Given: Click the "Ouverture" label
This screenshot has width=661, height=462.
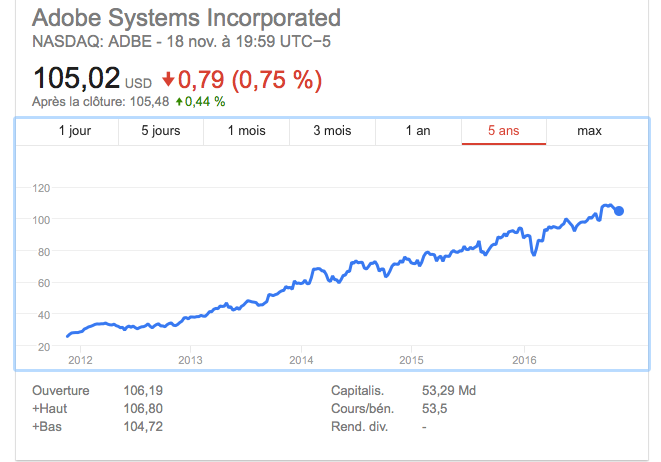Looking at the screenshot, I should click(x=61, y=390).
